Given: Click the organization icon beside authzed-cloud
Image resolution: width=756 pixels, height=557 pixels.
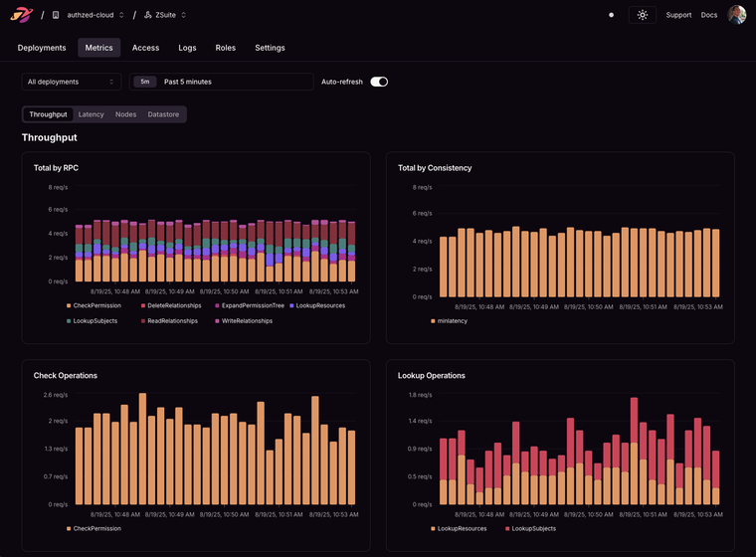Looking at the screenshot, I should click(x=56, y=15).
